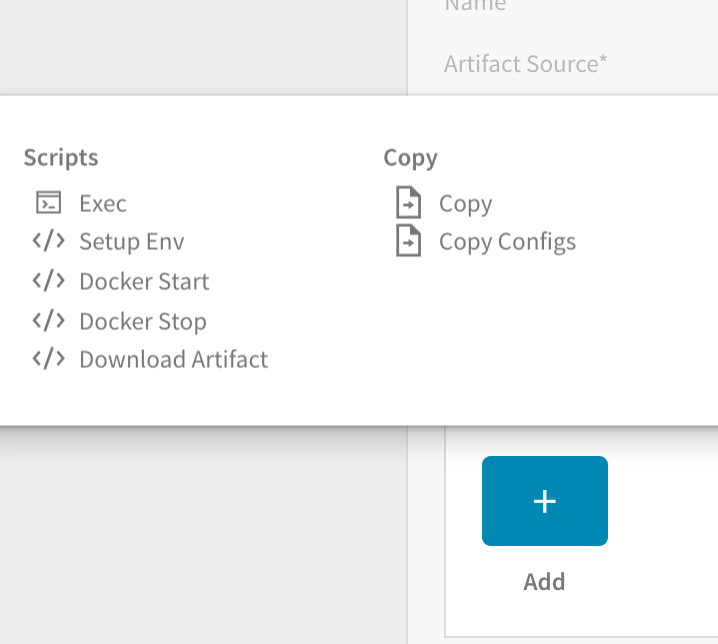Choose Download Artifact from Scripts
This screenshot has height=644, width=718.
coord(174,359)
